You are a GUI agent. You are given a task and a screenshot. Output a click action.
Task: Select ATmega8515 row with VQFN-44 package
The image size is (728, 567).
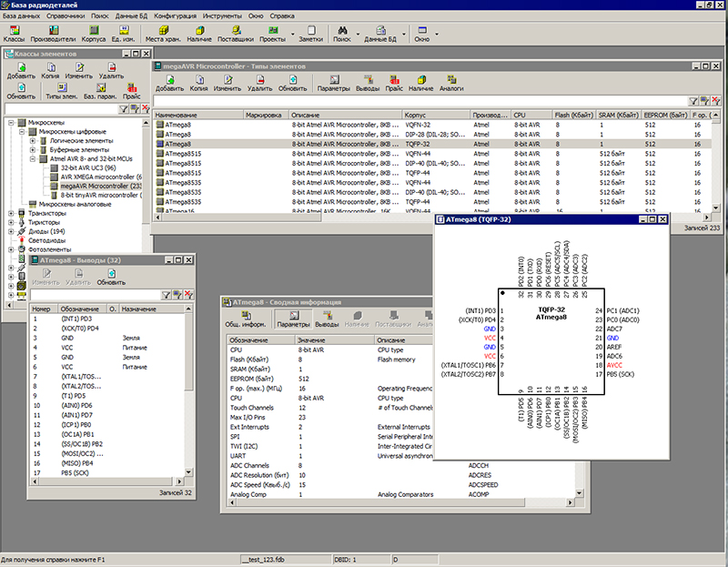pyautogui.click(x=431, y=154)
